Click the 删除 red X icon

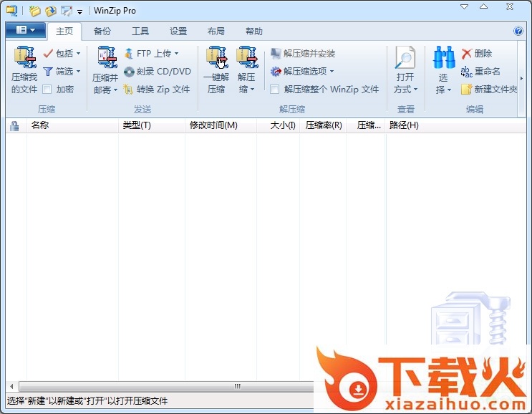467,53
